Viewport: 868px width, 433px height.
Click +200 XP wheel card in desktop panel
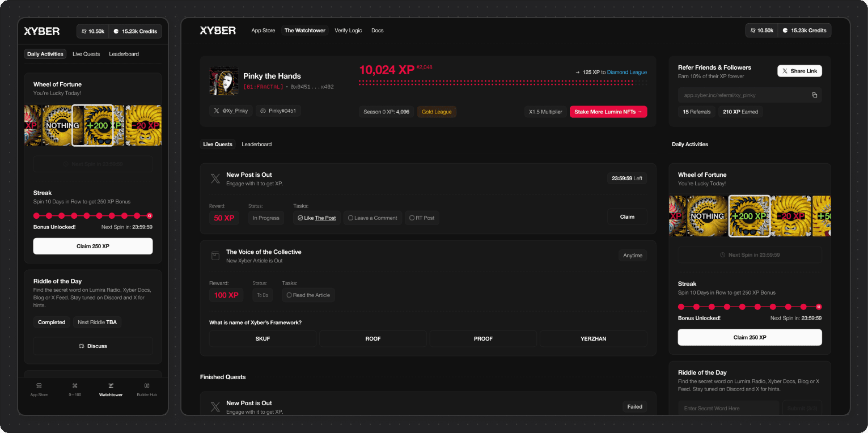[x=749, y=216]
